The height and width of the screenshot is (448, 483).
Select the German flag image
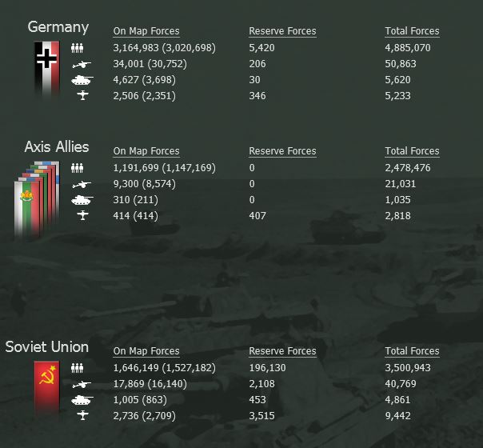point(47,68)
